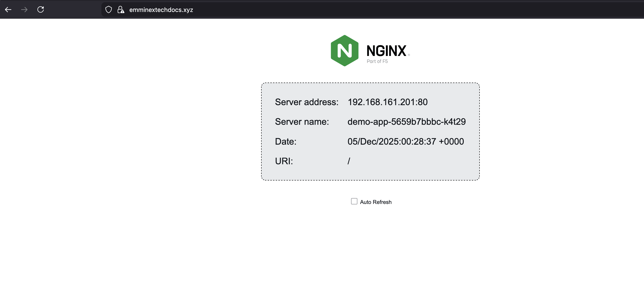Select the URI value slash
The width and height of the screenshot is (644, 296).
pyautogui.click(x=349, y=161)
